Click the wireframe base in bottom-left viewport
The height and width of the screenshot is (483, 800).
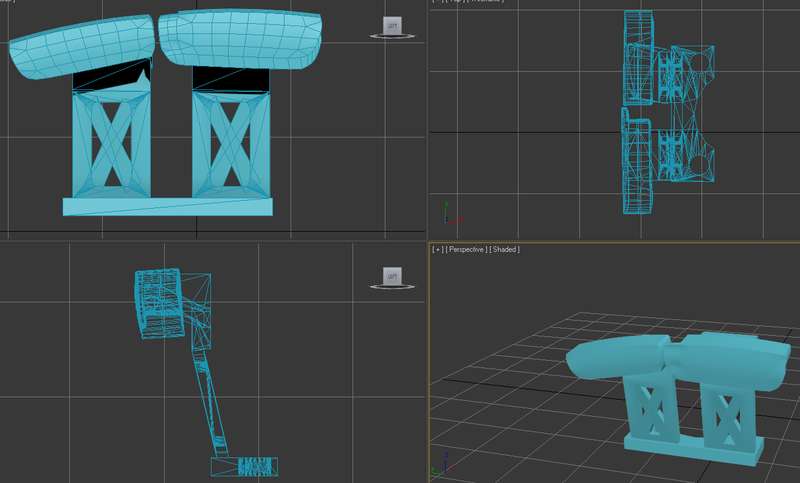pos(243,466)
